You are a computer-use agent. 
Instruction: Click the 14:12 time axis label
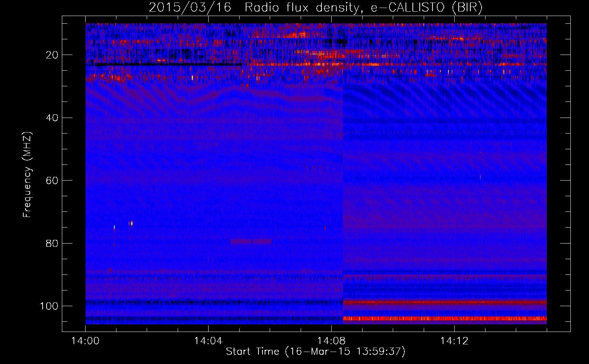(454, 341)
